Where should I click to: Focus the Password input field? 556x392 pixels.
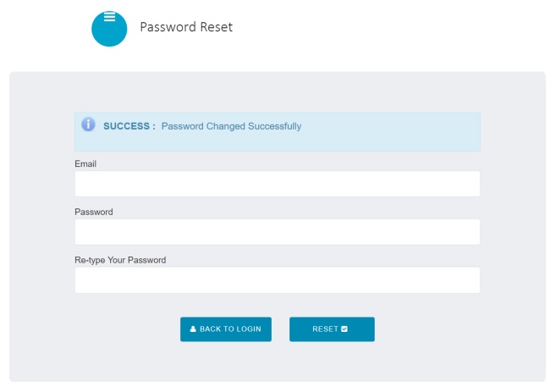pyautogui.click(x=278, y=232)
